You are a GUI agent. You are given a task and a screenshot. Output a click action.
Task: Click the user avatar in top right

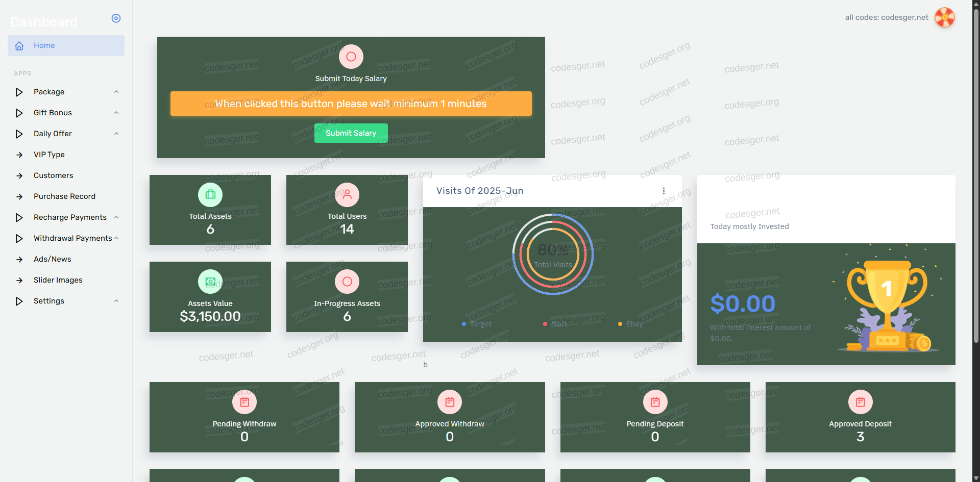click(x=944, y=17)
